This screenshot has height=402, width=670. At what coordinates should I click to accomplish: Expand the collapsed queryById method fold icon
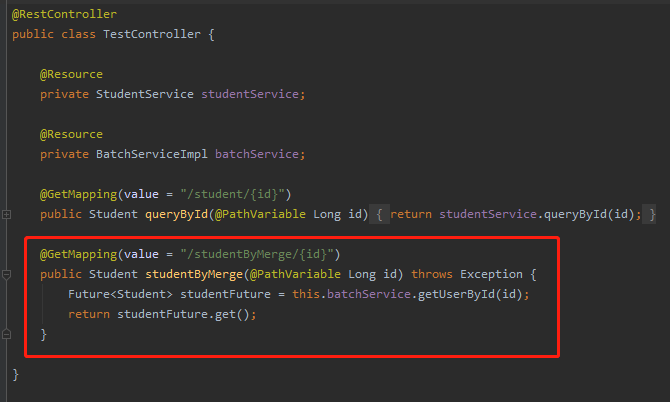pyautogui.click(x=6, y=214)
